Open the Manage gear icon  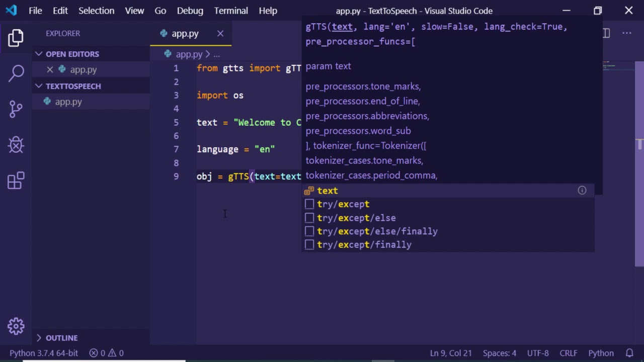[x=16, y=326]
